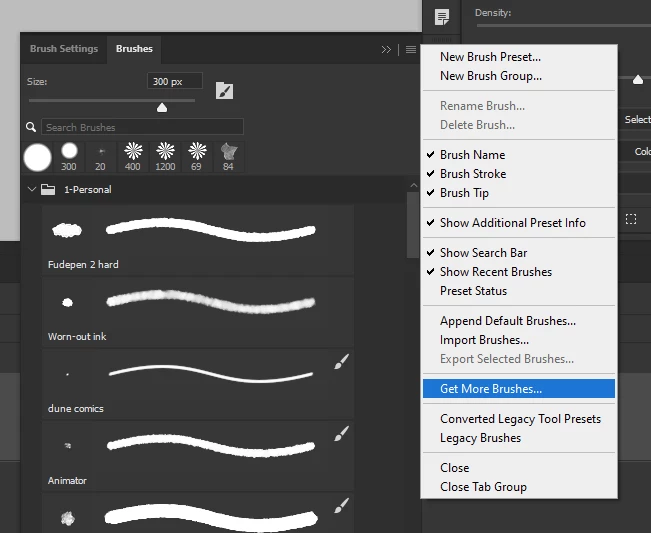Screen dimensions: 651x533
Task: Click the brush Size slider handle
Action: 162,108
